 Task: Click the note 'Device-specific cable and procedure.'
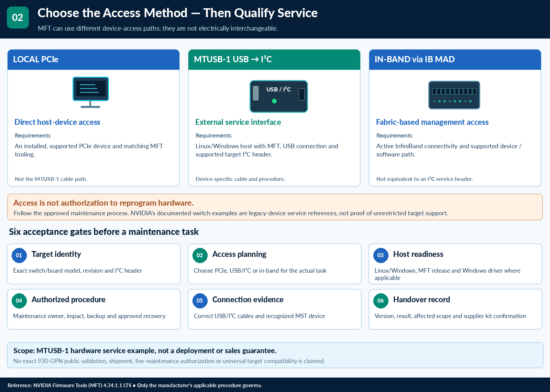coord(240,179)
